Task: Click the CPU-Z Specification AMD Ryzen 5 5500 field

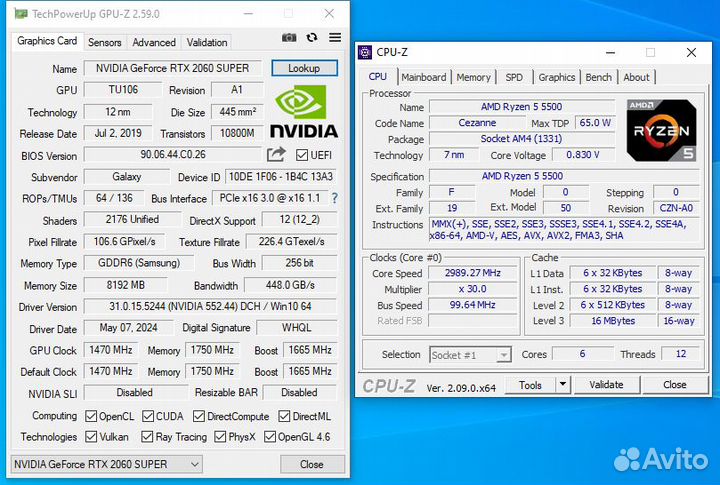Action: (564, 176)
